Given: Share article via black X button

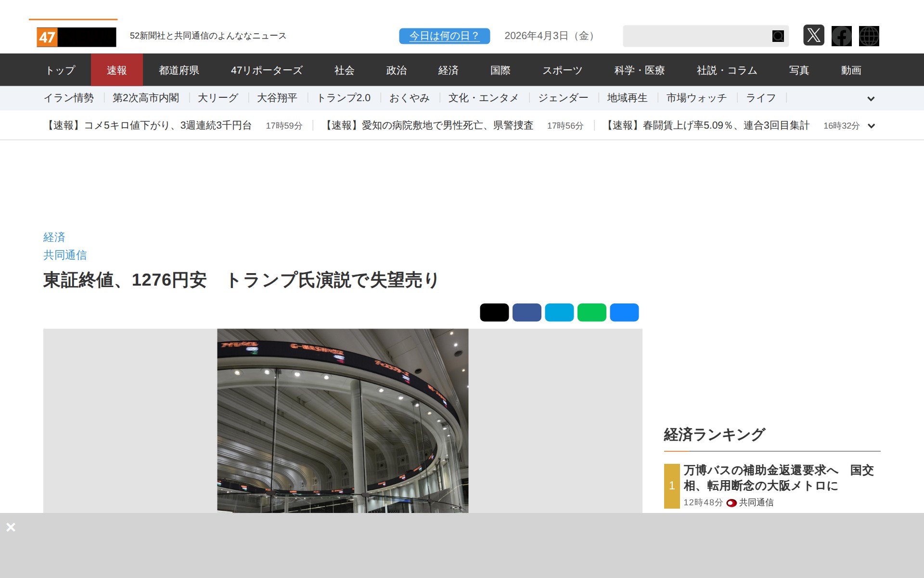Looking at the screenshot, I should point(494,313).
